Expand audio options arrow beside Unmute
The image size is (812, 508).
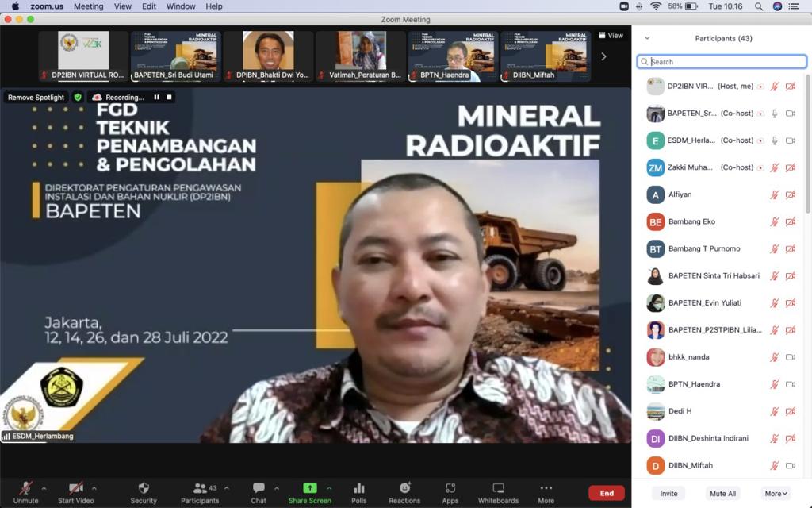[x=44, y=488]
